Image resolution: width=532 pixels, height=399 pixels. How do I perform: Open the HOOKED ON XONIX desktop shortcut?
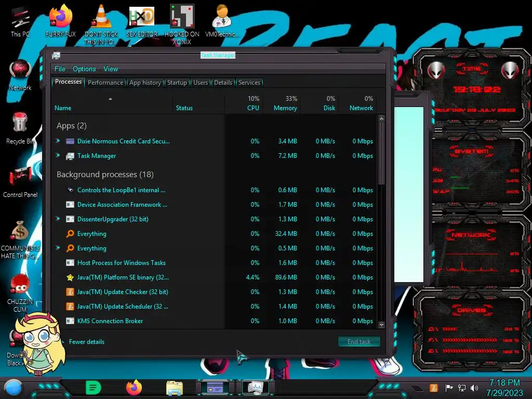(x=182, y=24)
